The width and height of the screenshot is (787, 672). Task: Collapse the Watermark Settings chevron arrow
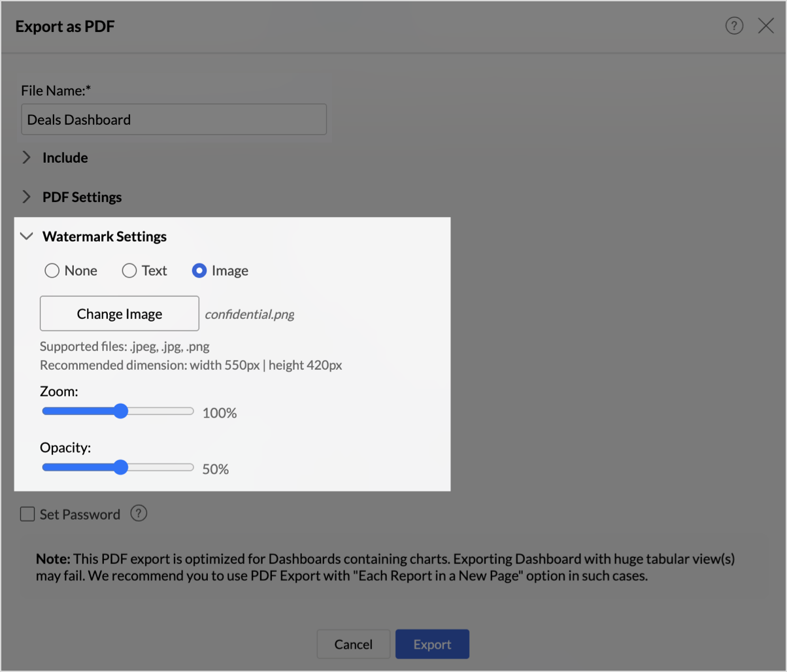tap(27, 237)
